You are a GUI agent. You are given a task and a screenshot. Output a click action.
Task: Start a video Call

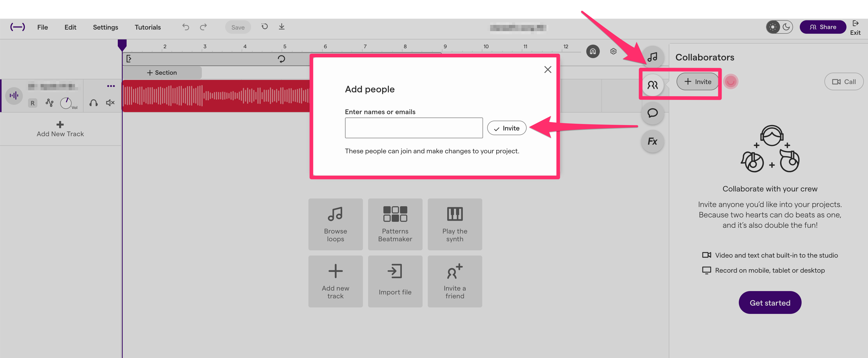pyautogui.click(x=844, y=81)
